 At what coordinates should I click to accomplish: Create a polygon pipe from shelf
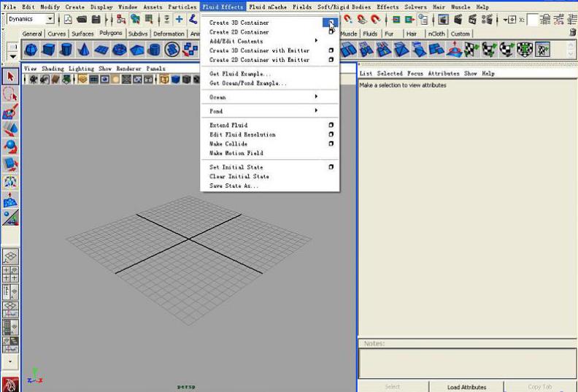pos(155,50)
